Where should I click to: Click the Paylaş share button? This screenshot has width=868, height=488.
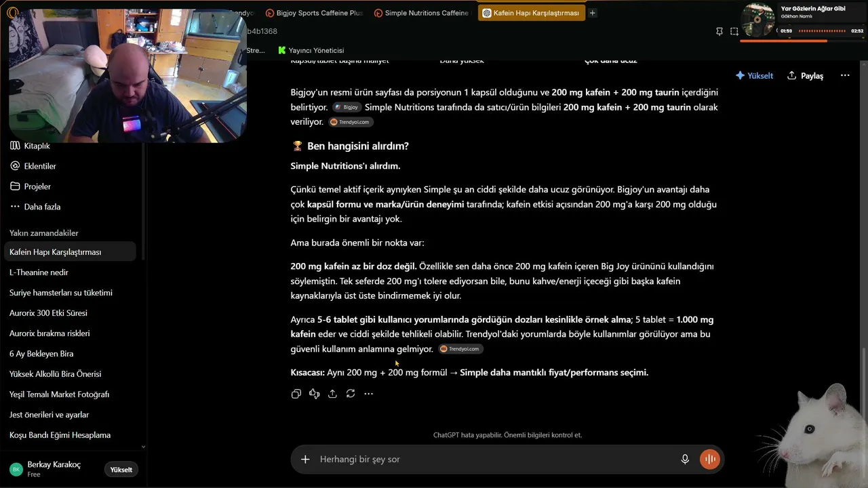click(x=805, y=76)
